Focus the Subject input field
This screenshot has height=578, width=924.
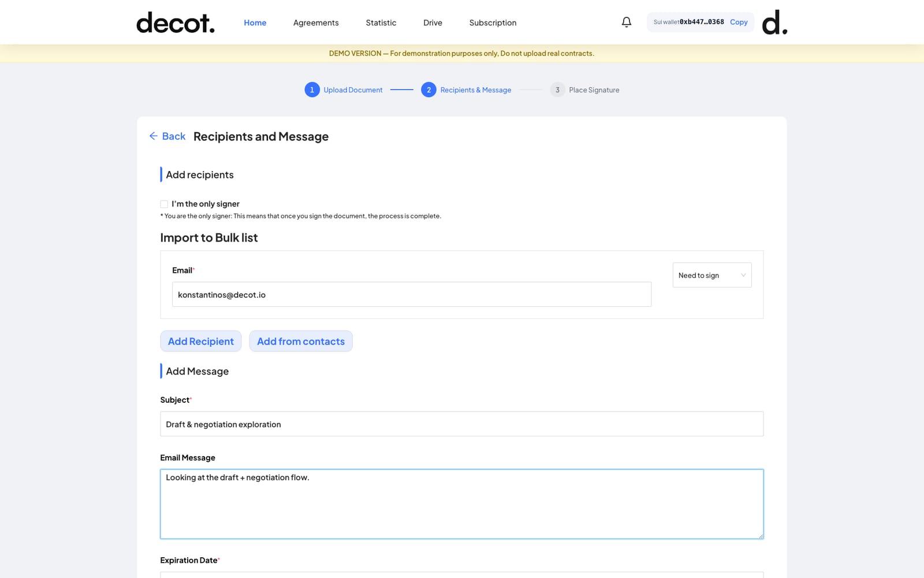(462, 424)
